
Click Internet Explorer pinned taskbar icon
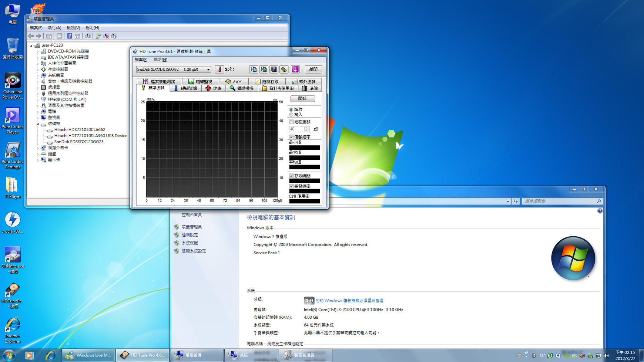pos(50,355)
